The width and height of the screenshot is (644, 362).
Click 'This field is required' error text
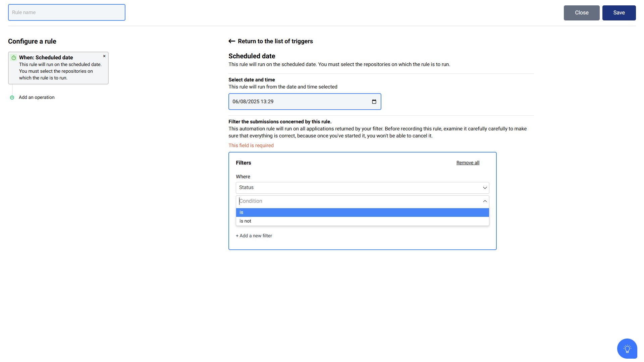click(x=251, y=145)
